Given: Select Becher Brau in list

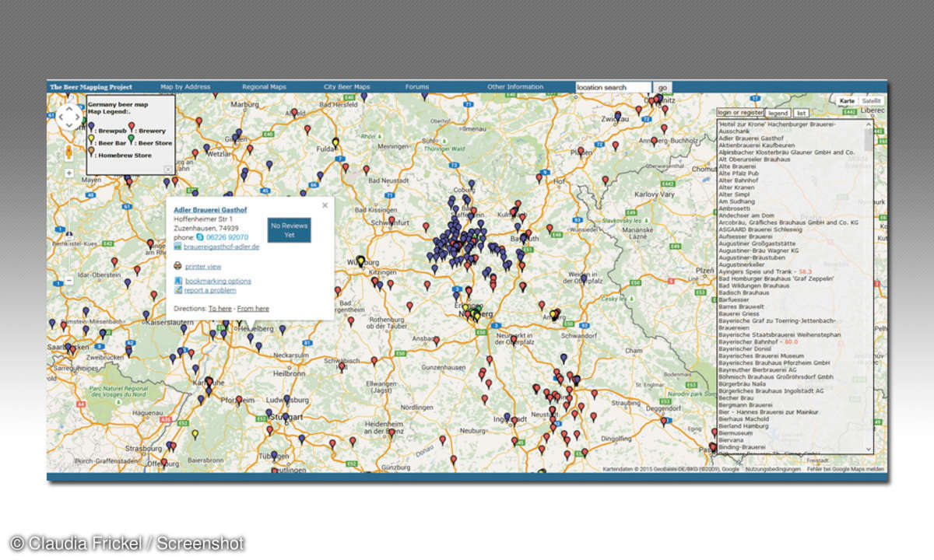Looking at the screenshot, I should 736,397.
